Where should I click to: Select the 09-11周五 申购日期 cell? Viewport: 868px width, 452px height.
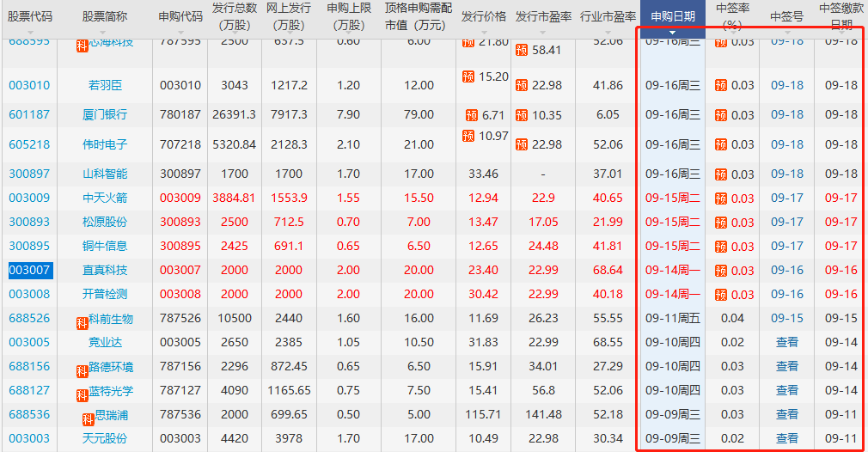tap(673, 318)
